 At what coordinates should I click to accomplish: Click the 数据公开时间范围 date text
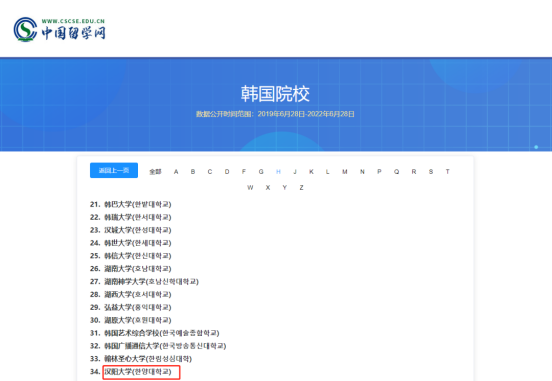click(275, 114)
